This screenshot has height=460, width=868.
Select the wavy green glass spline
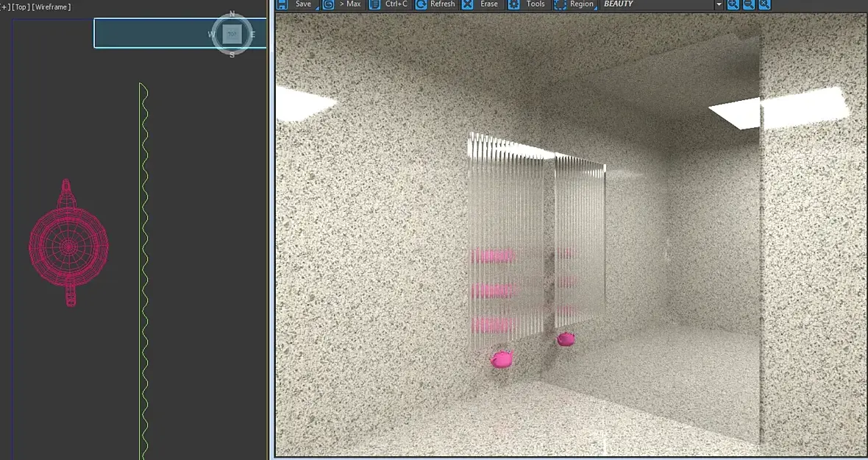[x=143, y=272]
